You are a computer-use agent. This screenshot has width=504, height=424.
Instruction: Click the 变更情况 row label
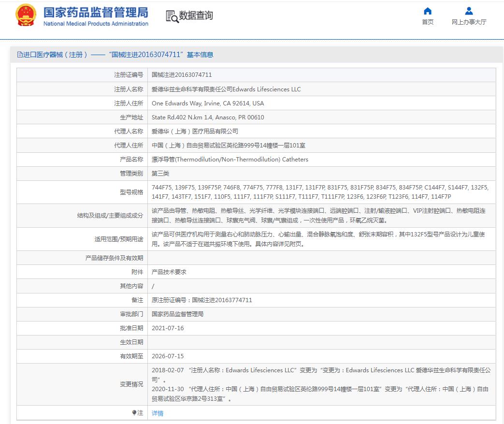coord(131,384)
